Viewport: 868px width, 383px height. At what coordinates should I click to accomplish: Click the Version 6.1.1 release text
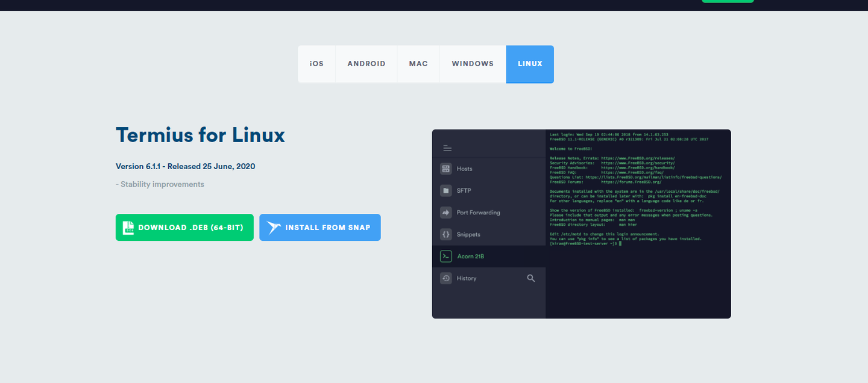tap(185, 166)
